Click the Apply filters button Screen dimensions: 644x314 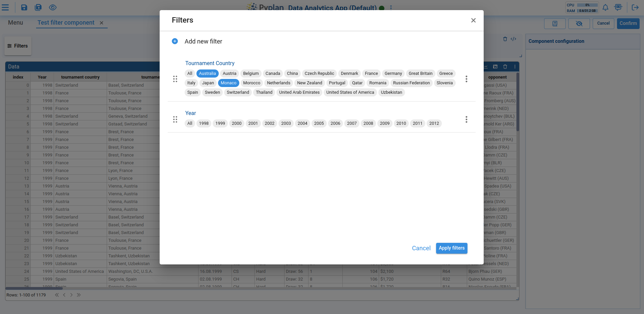pos(451,248)
